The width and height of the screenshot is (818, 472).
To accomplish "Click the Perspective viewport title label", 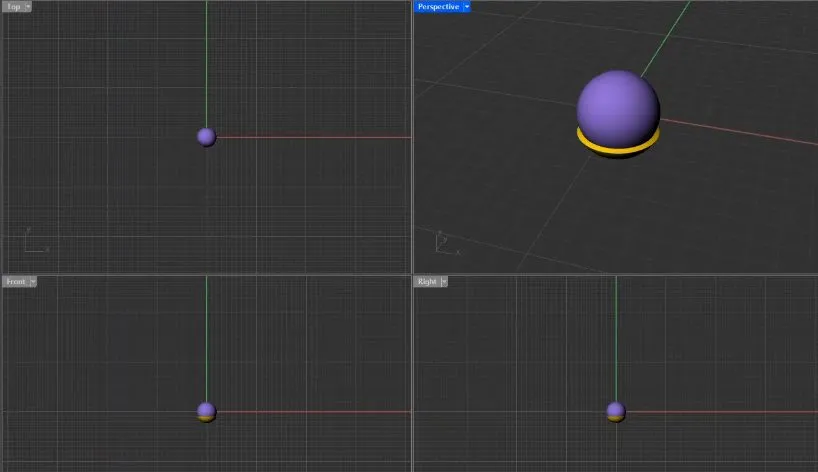I will click(x=438, y=6).
